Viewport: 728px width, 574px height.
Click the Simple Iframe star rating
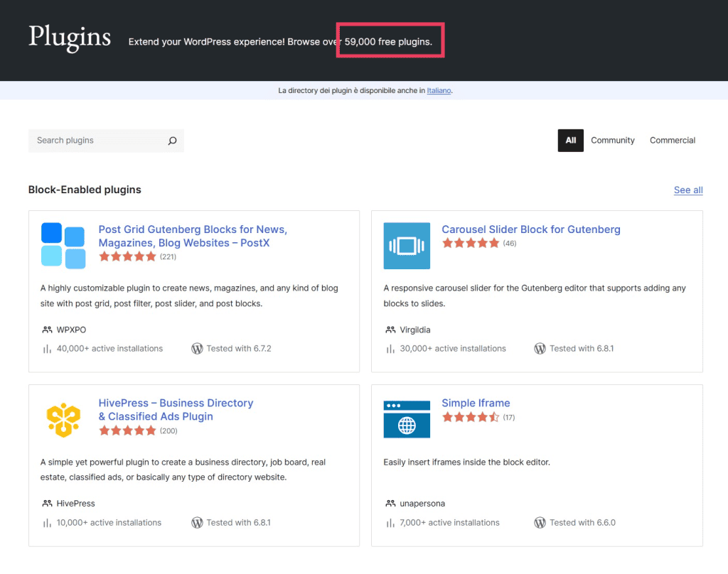point(471,417)
